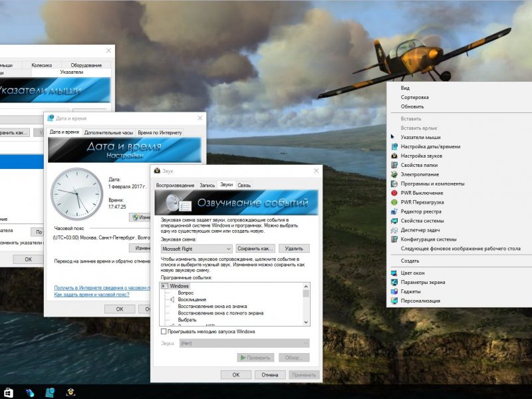532x399 pixels.
Task: Open the Создать submenu
Action: click(x=410, y=261)
